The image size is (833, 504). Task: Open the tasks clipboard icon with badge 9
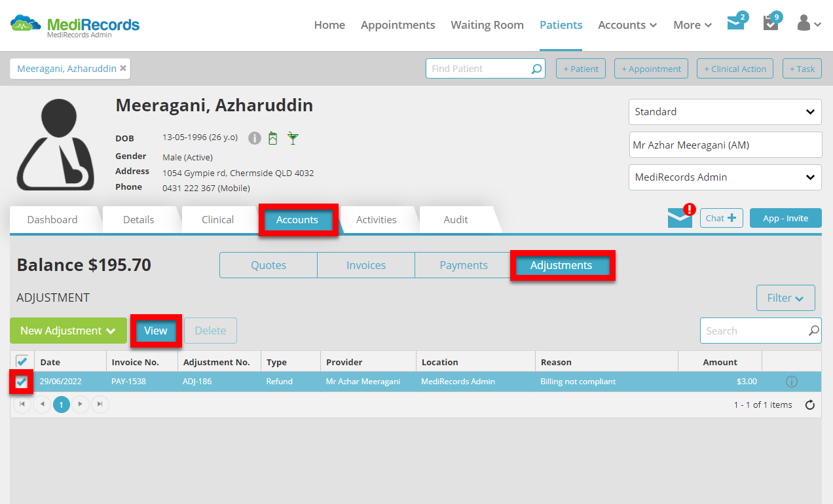[771, 24]
